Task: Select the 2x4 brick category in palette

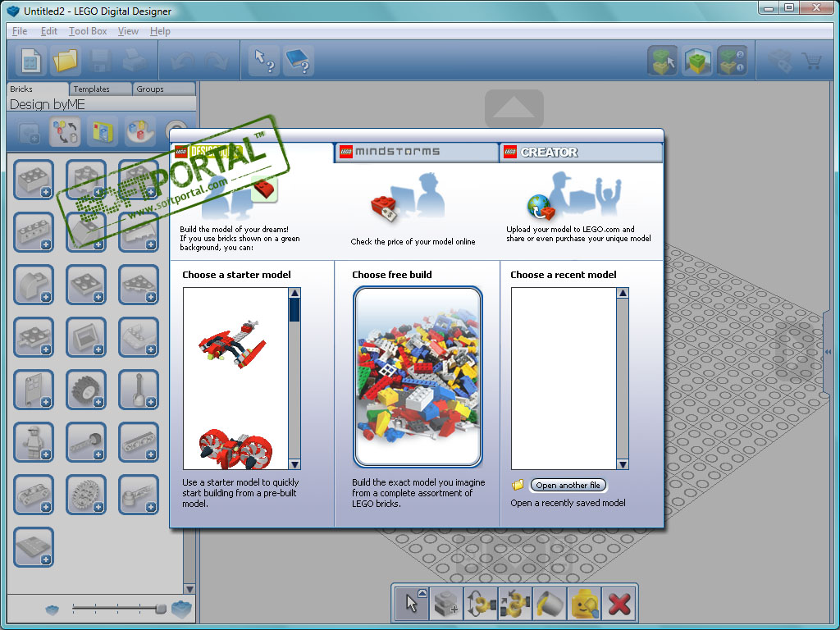Action: coord(33,180)
